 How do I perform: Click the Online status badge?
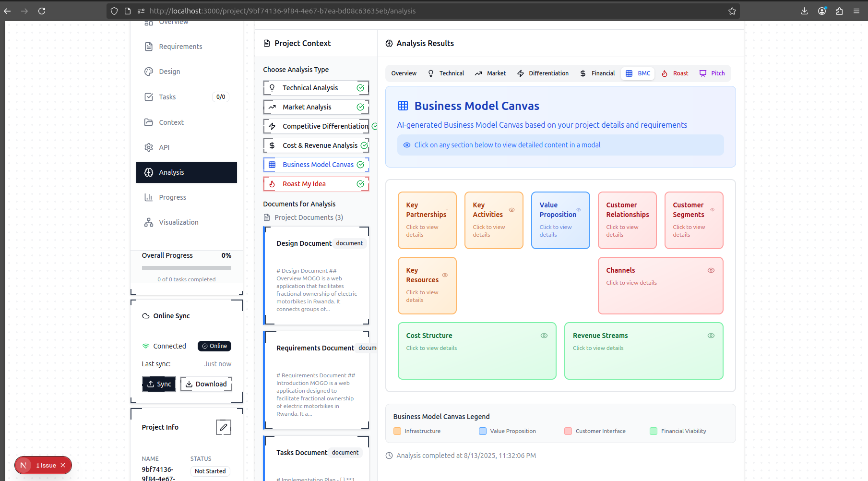pos(214,346)
